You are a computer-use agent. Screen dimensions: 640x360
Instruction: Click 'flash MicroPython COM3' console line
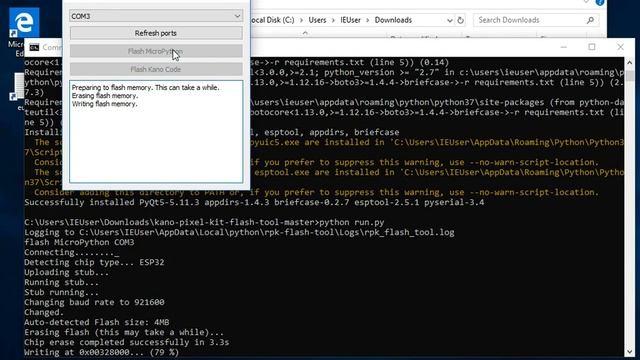tap(79, 242)
